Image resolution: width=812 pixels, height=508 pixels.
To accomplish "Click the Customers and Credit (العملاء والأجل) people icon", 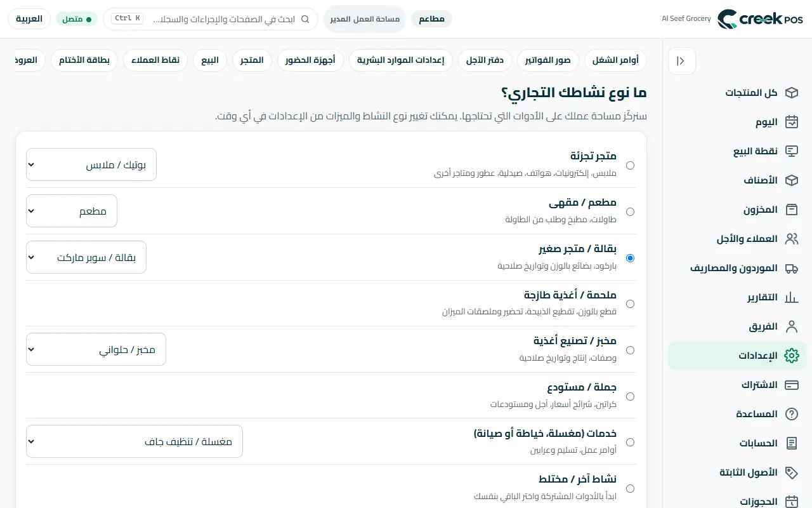I will 791,239.
